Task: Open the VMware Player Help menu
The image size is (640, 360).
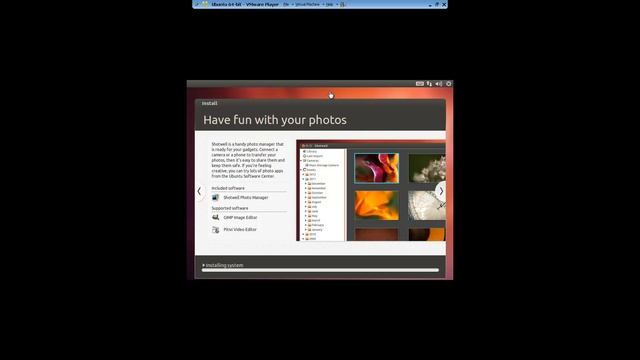Action: pos(329,4)
